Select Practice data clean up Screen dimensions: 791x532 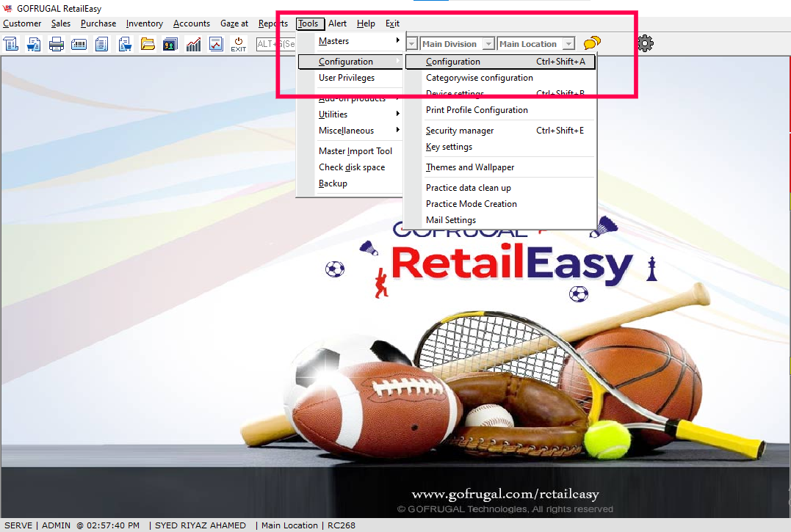pyautogui.click(x=500, y=188)
